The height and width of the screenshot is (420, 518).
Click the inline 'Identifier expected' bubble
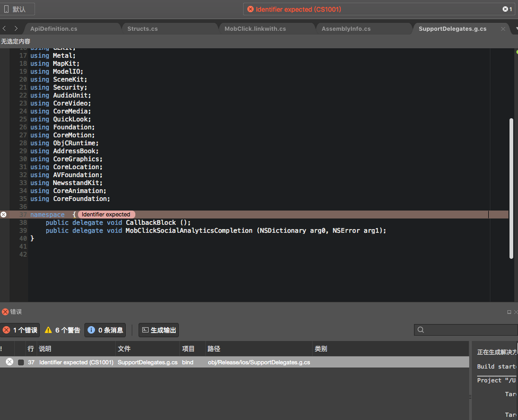(106, 215)
